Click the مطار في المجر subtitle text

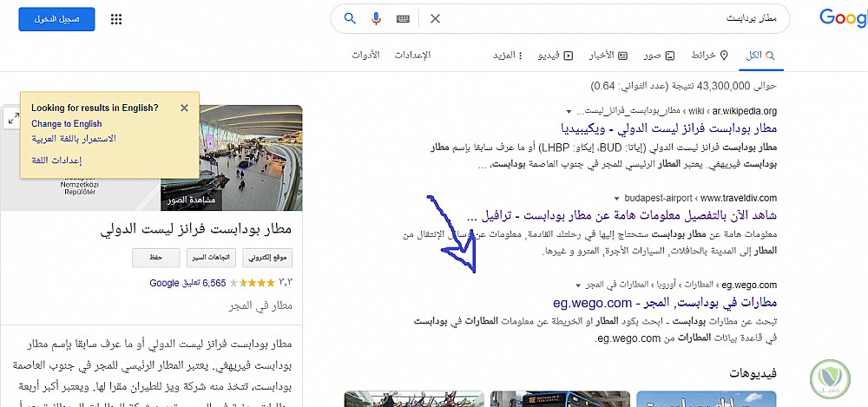pos(260,305)
